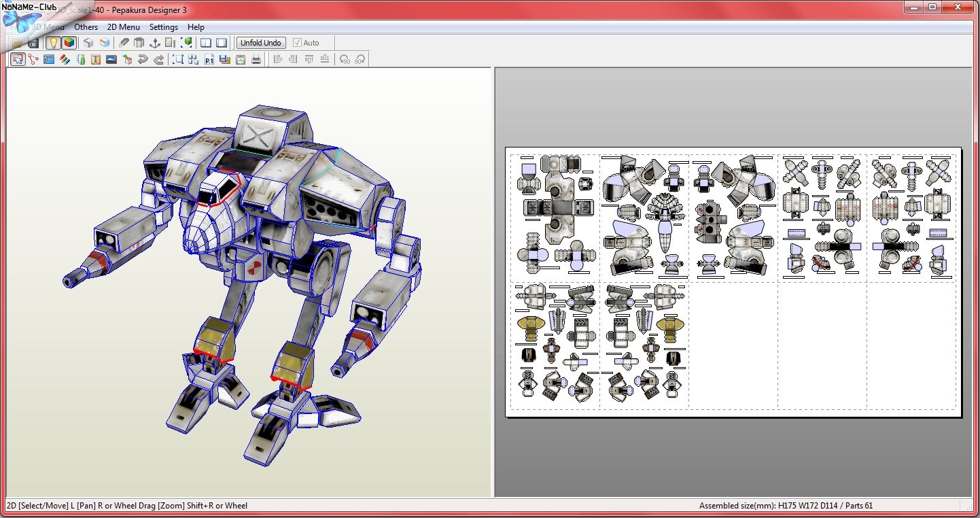Expand the Settings menu
This screenshot has height=518, width=980.
(x=164, y=27)
